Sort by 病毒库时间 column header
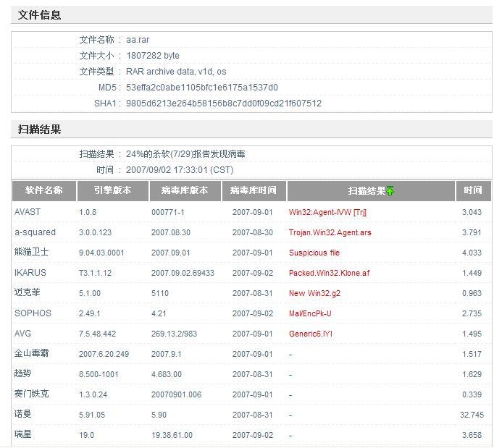This screenshot has width=494, height=448. (x=254, y=190)
